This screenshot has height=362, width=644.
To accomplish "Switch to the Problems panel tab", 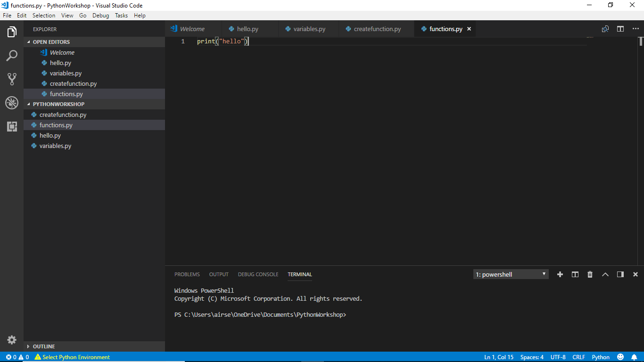I will [187, 274].
